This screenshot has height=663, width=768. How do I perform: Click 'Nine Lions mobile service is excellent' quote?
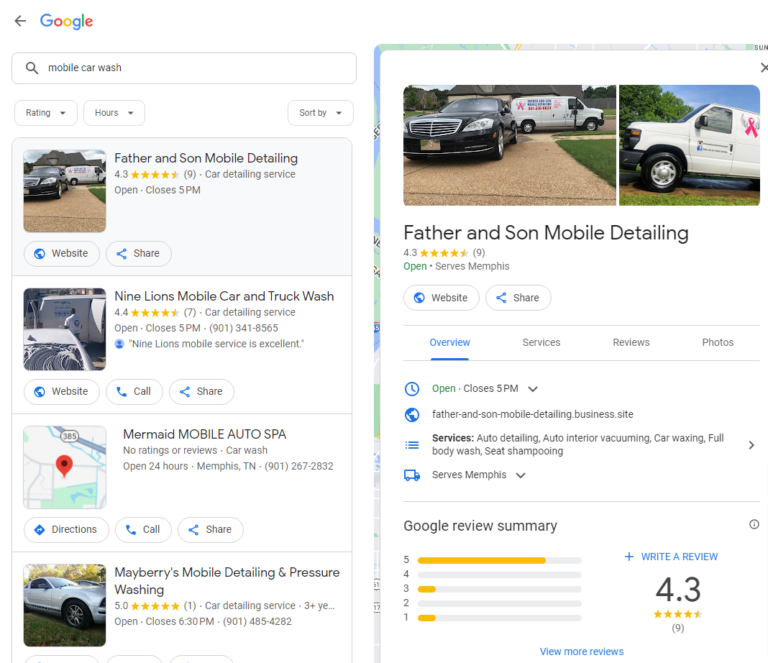216,344
